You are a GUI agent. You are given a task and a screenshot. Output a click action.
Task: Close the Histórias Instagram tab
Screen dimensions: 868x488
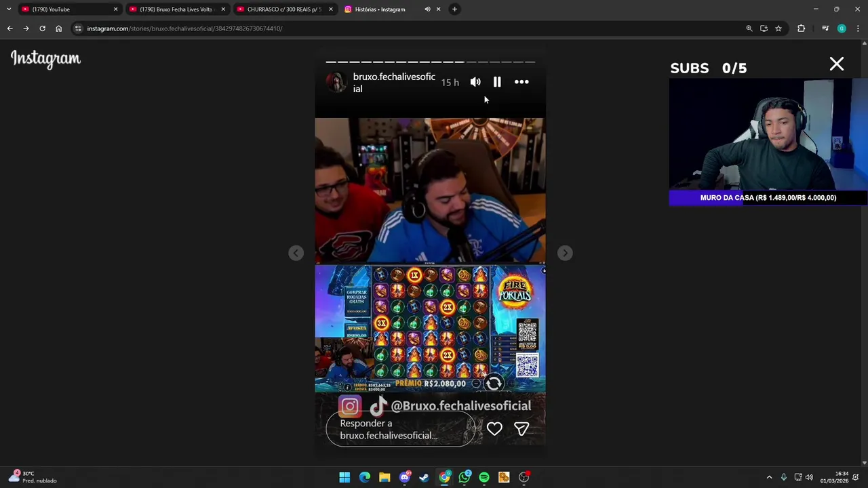coord(438,9)
